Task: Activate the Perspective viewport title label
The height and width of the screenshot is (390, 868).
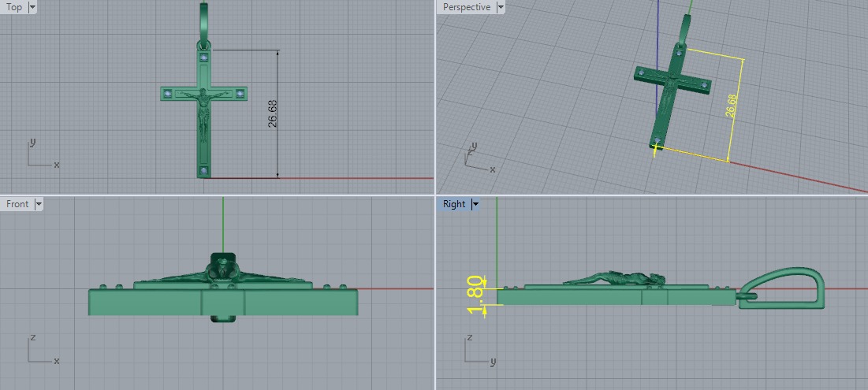Action: 466,7
